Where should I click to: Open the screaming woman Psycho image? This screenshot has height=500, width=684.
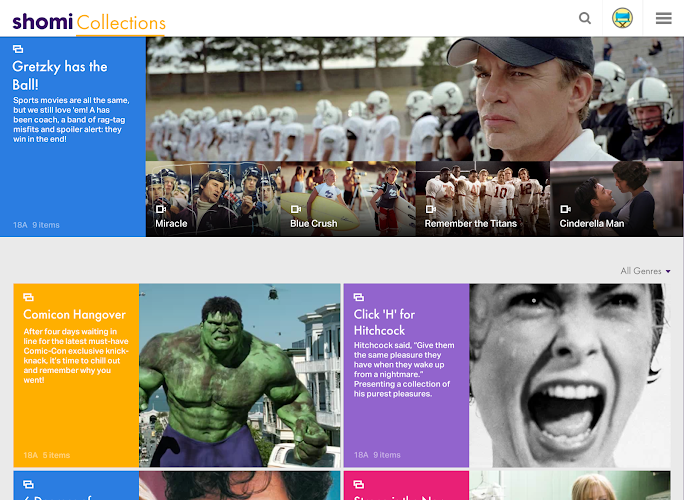[570, 375]
